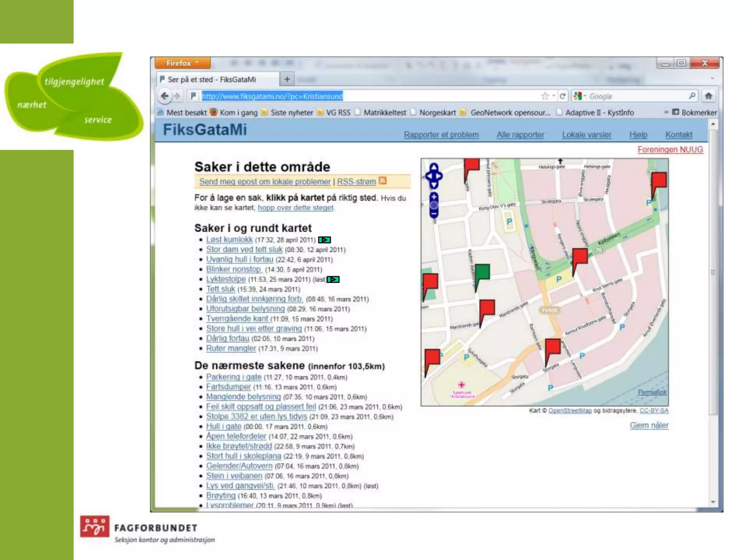Open the Firefox menu dropdown button
Screen dimensions: 747x560
point(182,63)
